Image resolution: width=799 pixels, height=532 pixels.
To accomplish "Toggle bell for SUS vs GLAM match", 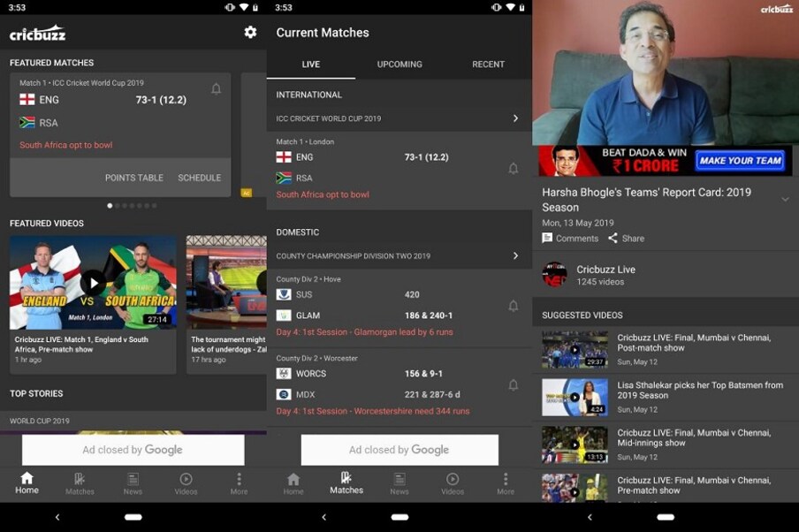I will pyautogui.click(x=514, y=305).
